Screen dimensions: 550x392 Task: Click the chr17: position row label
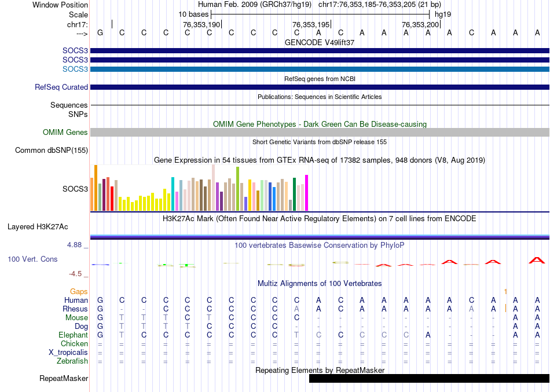[78, 24]
